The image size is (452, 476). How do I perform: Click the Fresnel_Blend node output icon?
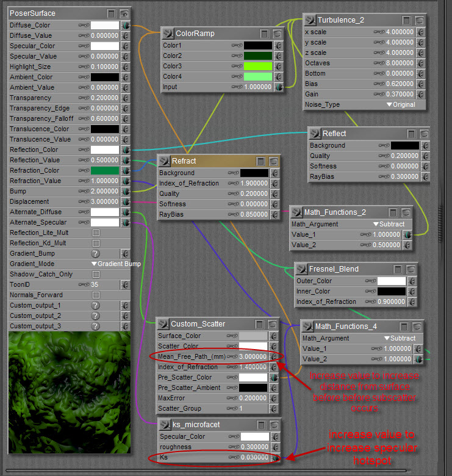point(301,269)
